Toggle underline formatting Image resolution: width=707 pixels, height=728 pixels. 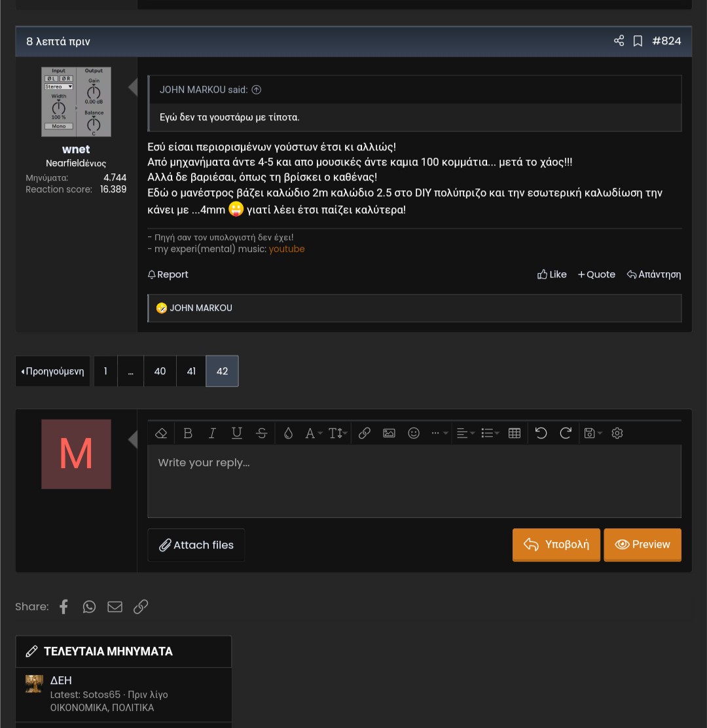(237, 433)
